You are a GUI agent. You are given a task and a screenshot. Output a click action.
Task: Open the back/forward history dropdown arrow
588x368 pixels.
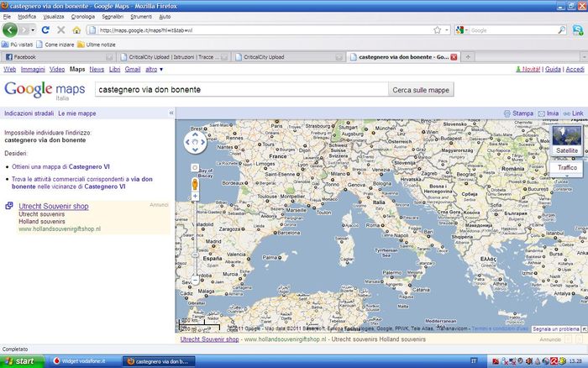tap(33, 30)
